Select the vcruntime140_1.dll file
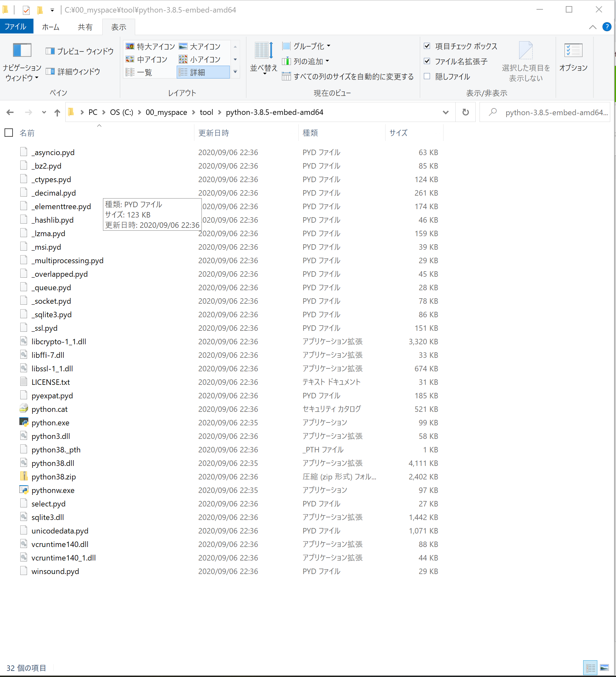 (63, 558)
